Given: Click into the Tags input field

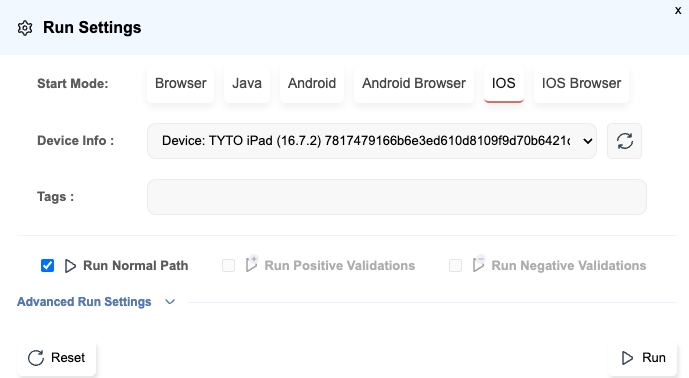Looking at the screenshot, I should pyautogui.click(x=397, y=197).
